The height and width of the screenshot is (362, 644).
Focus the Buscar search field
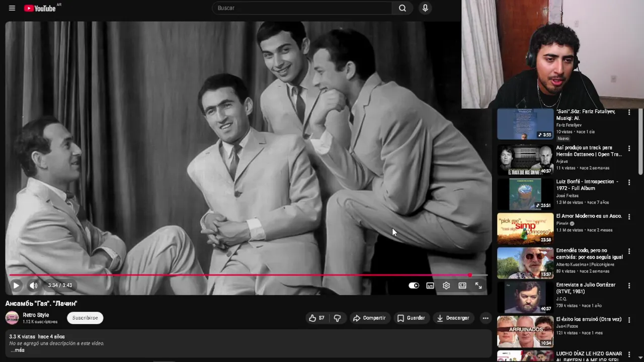pos(302,8)
